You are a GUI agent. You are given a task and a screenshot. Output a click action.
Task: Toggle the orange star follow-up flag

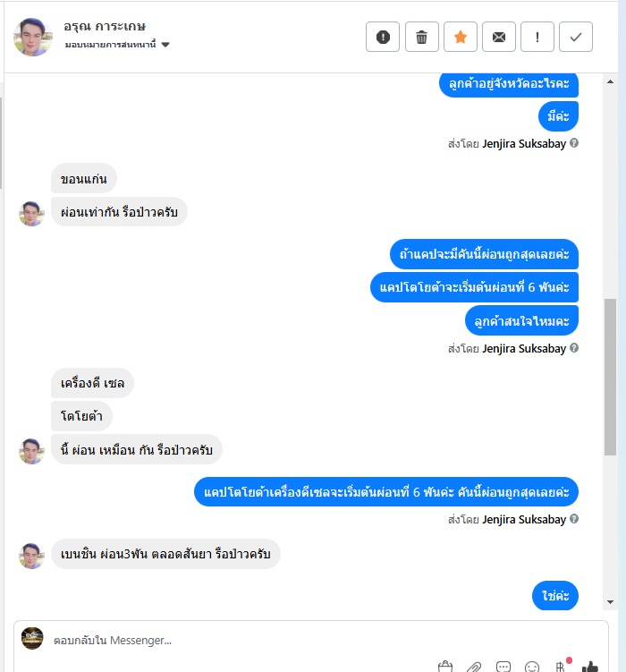pos(461,37)
